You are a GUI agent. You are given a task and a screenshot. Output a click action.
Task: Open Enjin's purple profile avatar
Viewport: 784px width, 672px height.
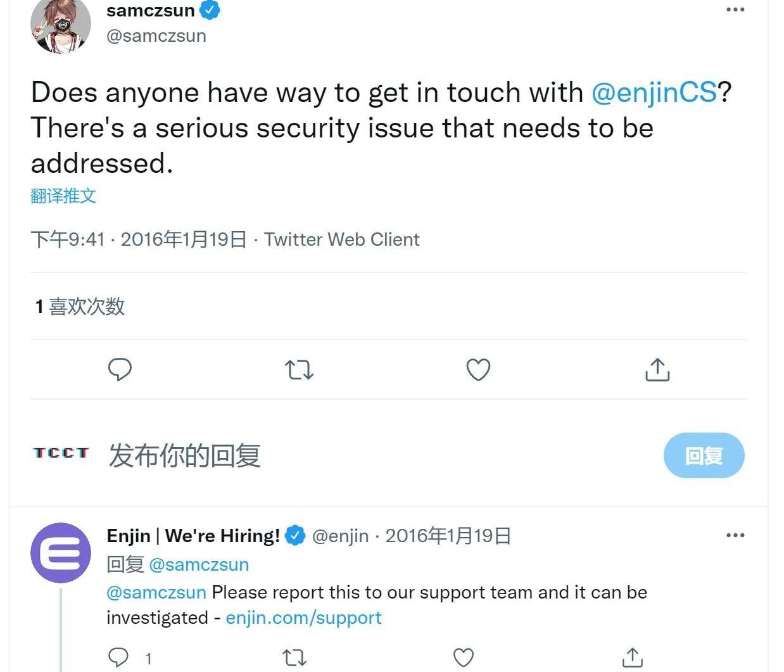point(61,553)
